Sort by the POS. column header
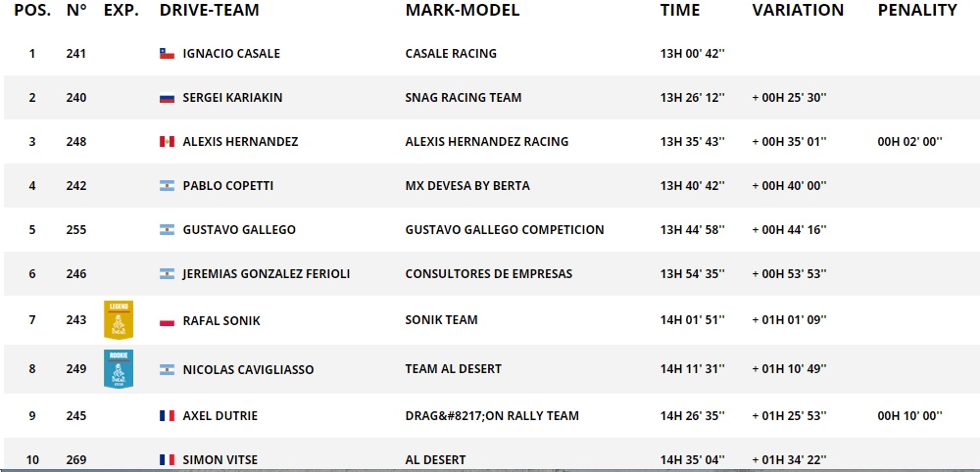The image size is (980, 472). tap(31, 11)
